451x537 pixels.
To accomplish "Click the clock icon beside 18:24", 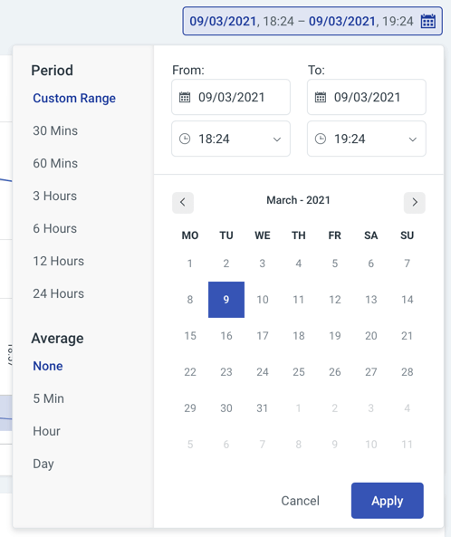I will 185,139.
